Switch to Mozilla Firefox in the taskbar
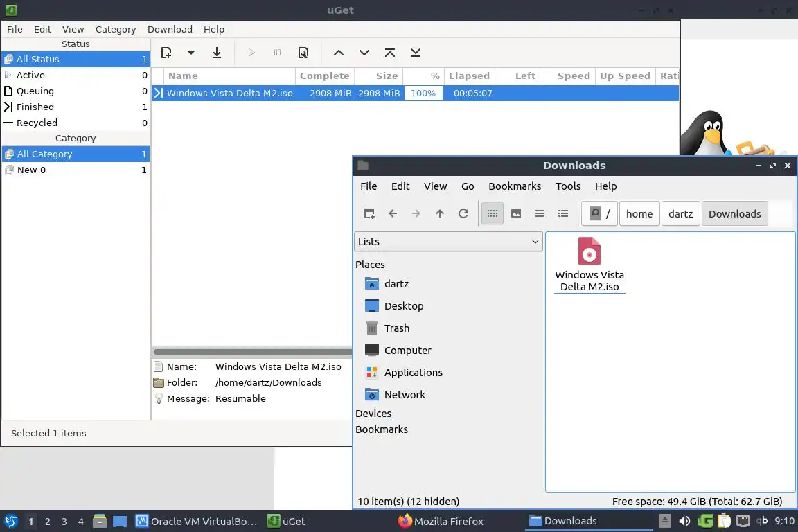Image resolution: width=798 pixels, height=532 pixels. coord(441,522)
